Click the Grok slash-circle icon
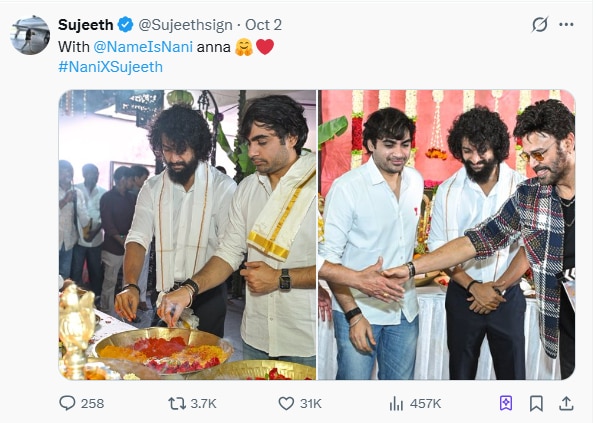 coord(541,24)
